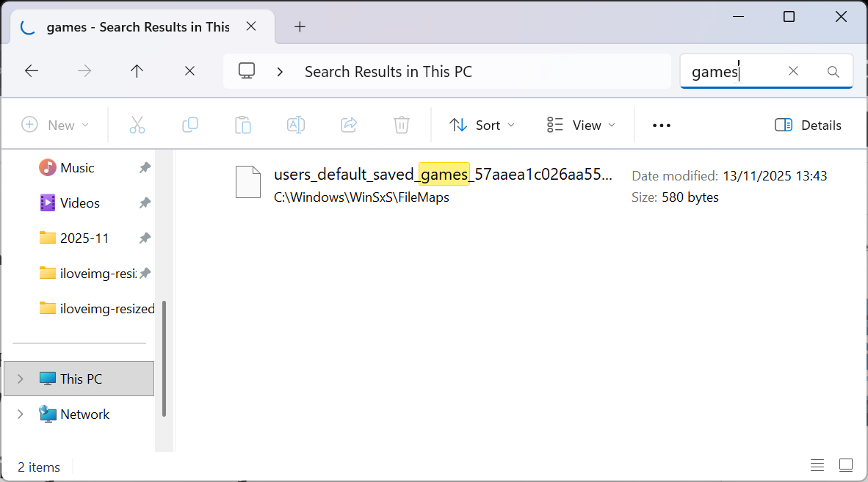The width and height of the screenshot is (868, 482).
Task: Open the Music folder in sidebar
Action: pyautogui.click(x=77, y=167)
